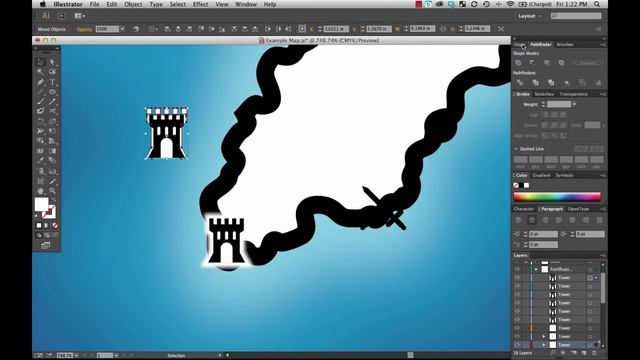
Task: Hide the Fortificati... layer via its eye icon
Action: pos(517,269)
